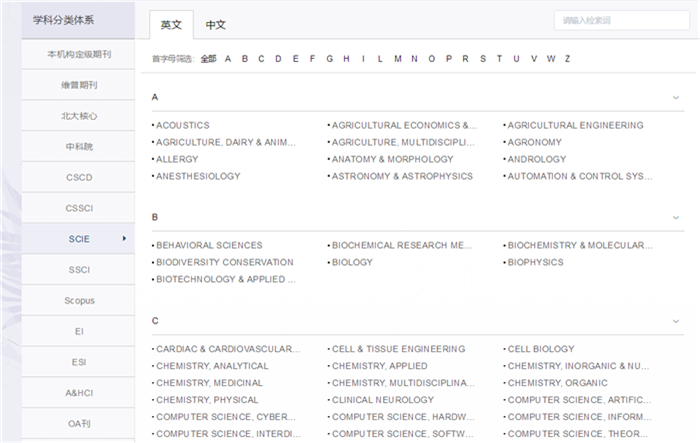Open the Scopus category in sidebar

click(x=79, y=301)
